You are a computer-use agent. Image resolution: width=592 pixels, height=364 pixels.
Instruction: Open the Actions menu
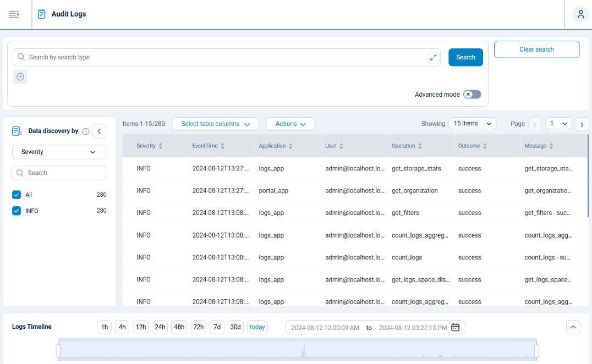tap(290, 124)
